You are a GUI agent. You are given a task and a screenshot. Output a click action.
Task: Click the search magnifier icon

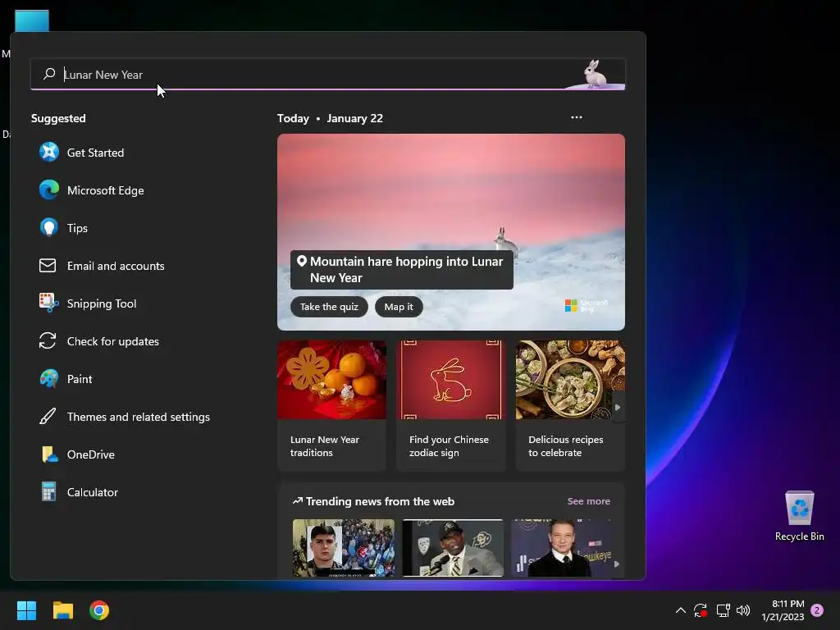49,74
